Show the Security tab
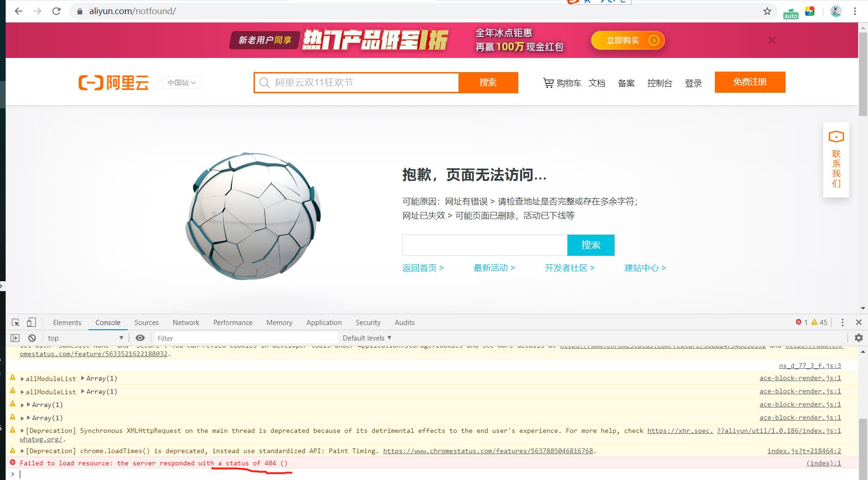Image resolution: width=868 pixels, height=480 pixels. tap(368, 323)
